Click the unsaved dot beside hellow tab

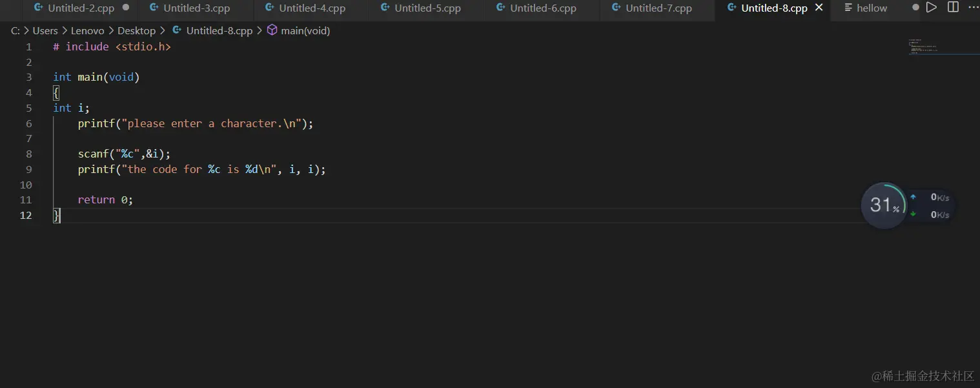(915, 8)
